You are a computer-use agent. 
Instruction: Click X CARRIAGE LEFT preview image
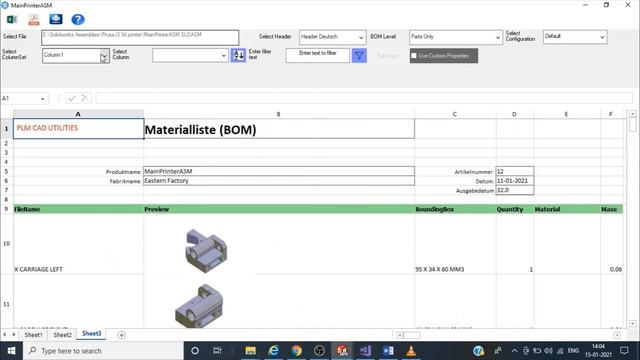206,251
